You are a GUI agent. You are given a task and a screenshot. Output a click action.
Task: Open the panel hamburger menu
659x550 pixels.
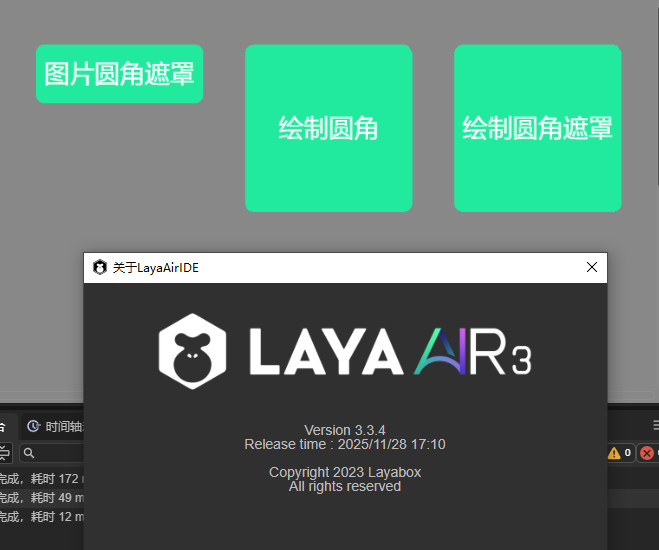pos(654,426)
